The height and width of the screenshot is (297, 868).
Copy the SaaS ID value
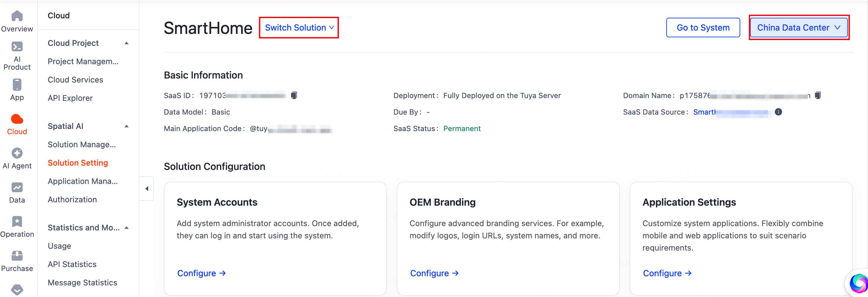293,95
